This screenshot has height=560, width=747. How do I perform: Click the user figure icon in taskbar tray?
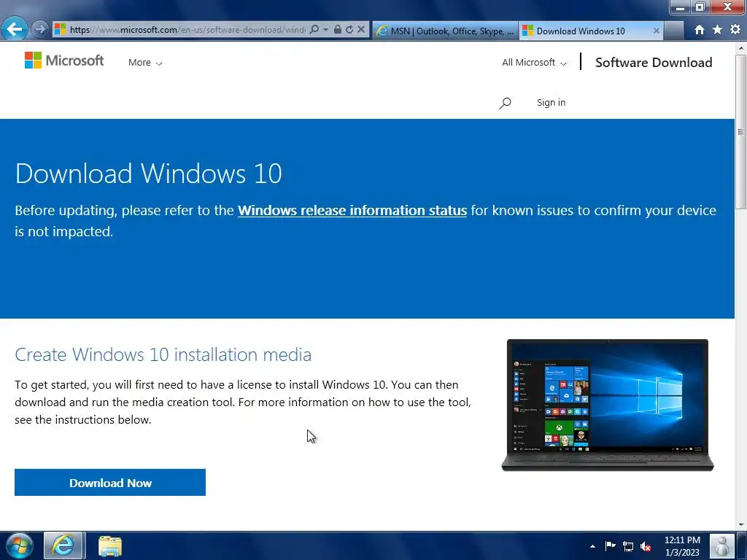click(721, 545)
